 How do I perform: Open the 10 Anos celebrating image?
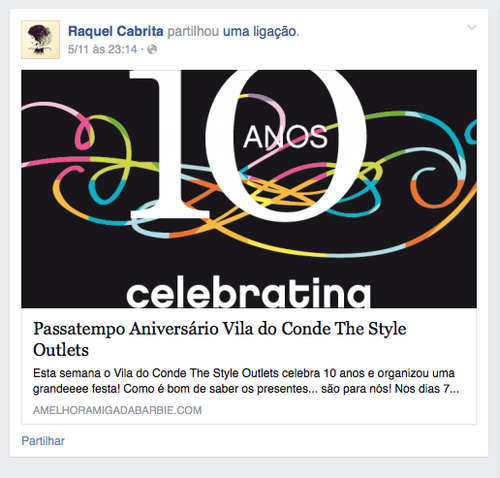tap(249, 189)
